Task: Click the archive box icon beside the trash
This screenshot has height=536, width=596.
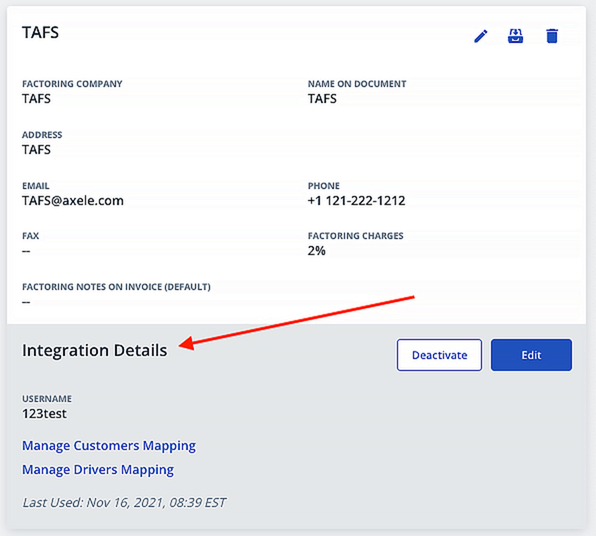Action: [x=515, y=36]
